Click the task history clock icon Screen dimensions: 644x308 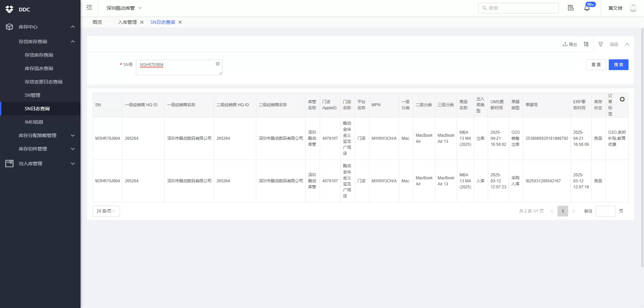[571, 8]
